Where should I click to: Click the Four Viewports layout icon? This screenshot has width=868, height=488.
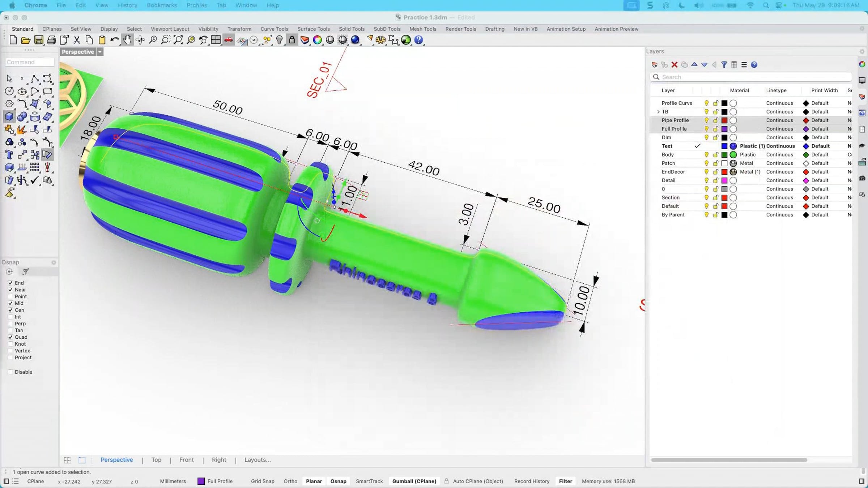click(216, 40)
